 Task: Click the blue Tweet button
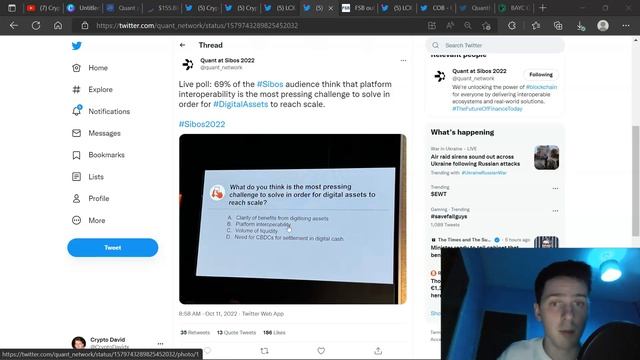click(x=113, y=248)
